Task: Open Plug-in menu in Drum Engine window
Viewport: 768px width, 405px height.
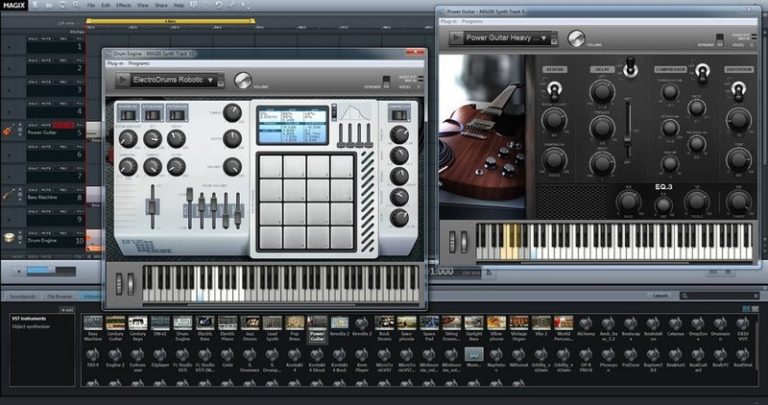Action: (x=115, y=64)
